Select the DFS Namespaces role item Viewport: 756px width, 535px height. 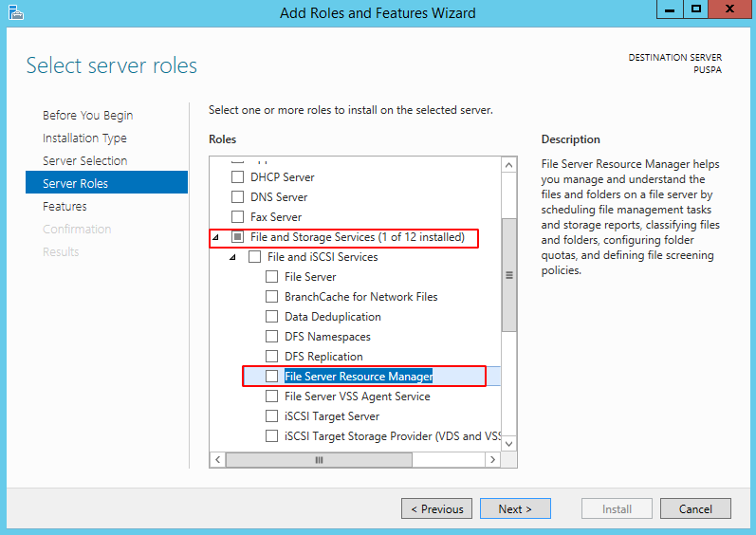327,337
